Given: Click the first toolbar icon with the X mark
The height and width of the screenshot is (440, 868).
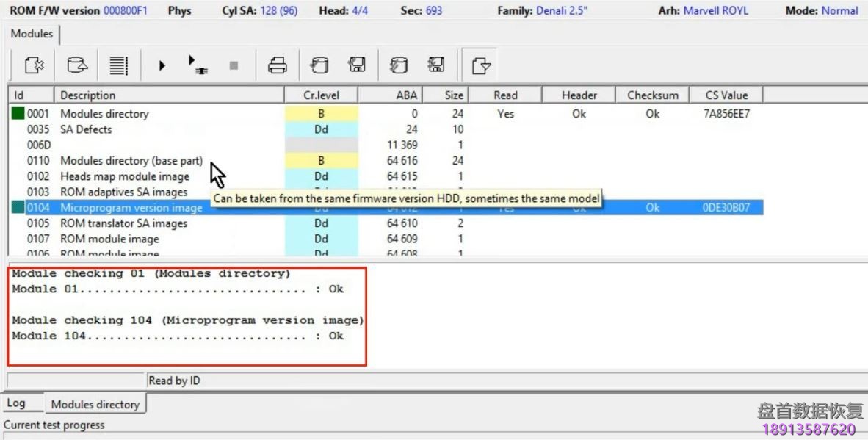Looking at the screenshot, I should pos(35,65).
